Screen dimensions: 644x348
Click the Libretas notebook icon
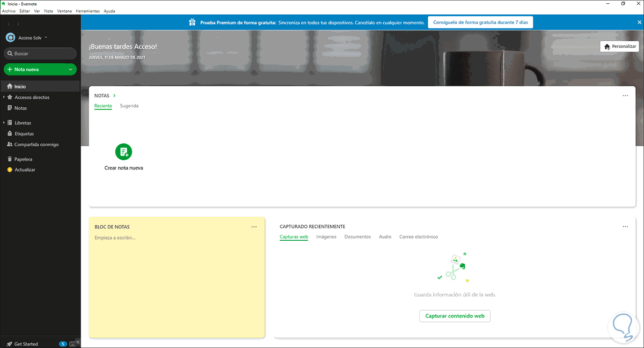[10, 123]
